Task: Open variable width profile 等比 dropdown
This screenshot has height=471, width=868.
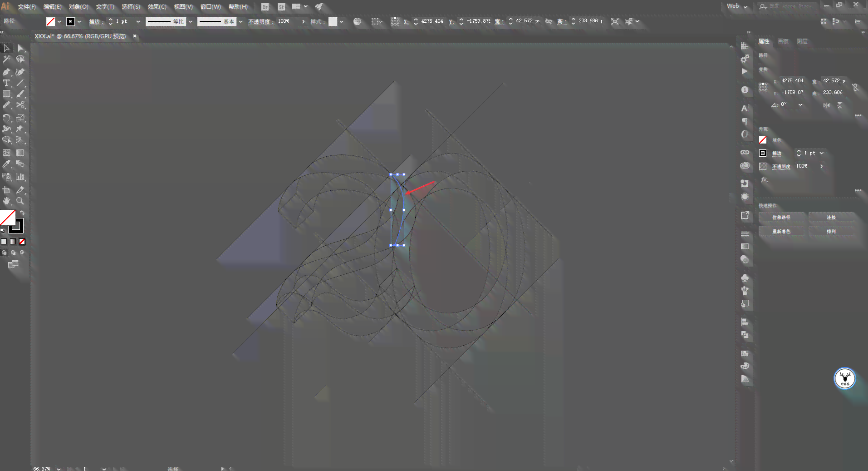Action: (190, 21)
